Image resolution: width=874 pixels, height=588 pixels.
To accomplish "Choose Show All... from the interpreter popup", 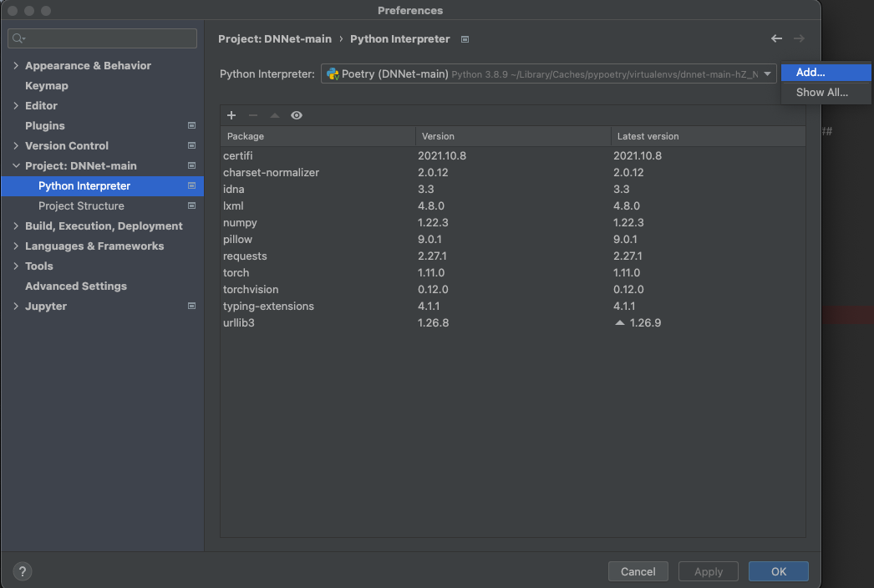I will (x=826, y=93).
